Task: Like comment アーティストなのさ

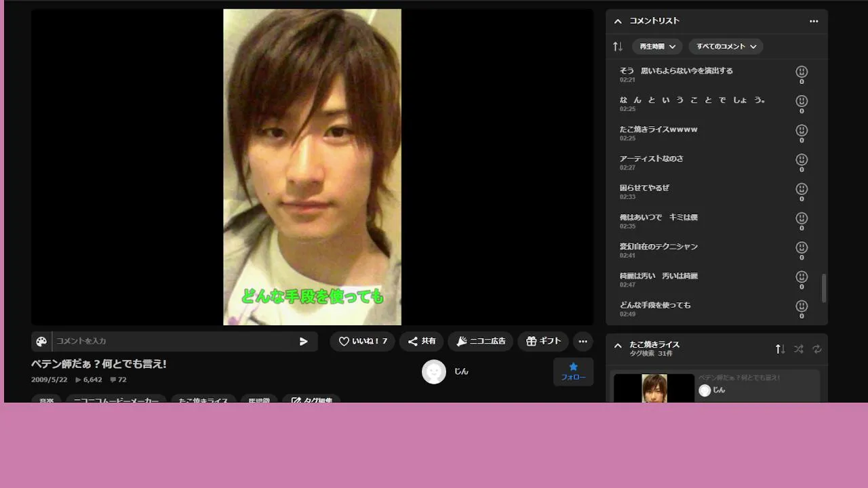Action: pos(802,160)
